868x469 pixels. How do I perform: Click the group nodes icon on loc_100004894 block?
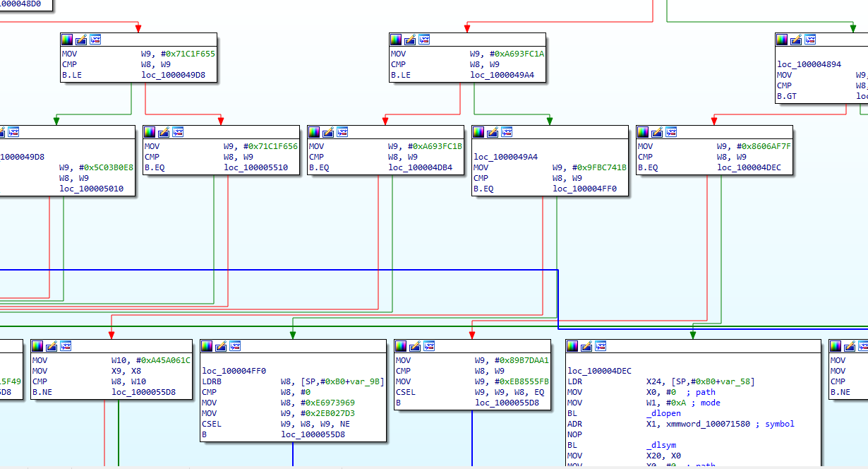coord(810,40)
